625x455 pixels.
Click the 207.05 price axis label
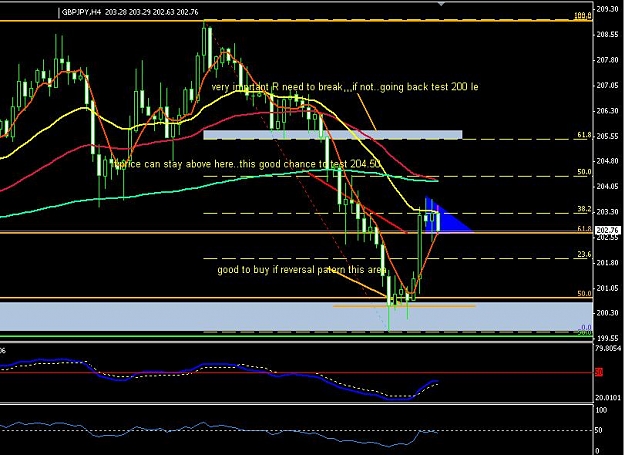coord(608,86)
